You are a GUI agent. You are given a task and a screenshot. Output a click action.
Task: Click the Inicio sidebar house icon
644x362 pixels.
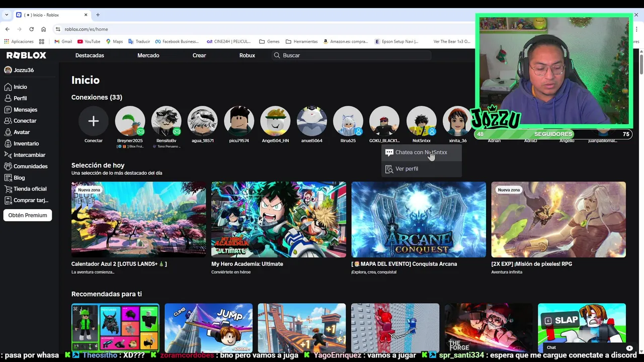click(x=8, y=87)
